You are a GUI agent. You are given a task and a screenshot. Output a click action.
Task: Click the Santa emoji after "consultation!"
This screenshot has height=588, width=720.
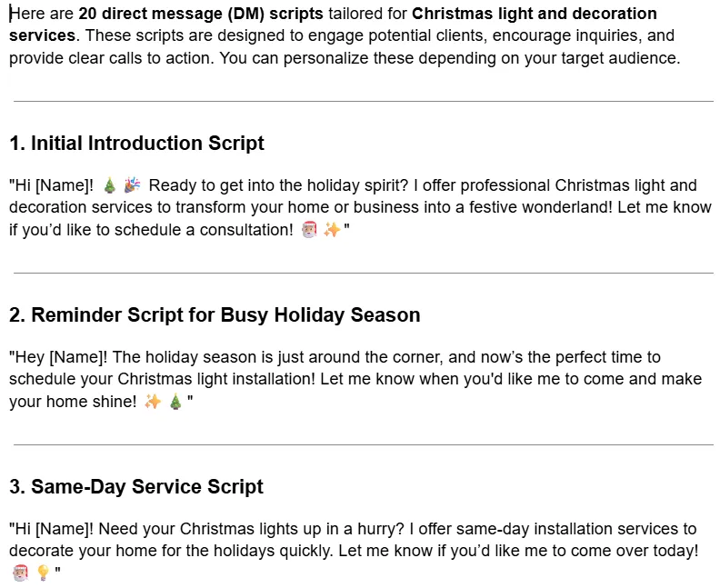(x=309, y=230)
